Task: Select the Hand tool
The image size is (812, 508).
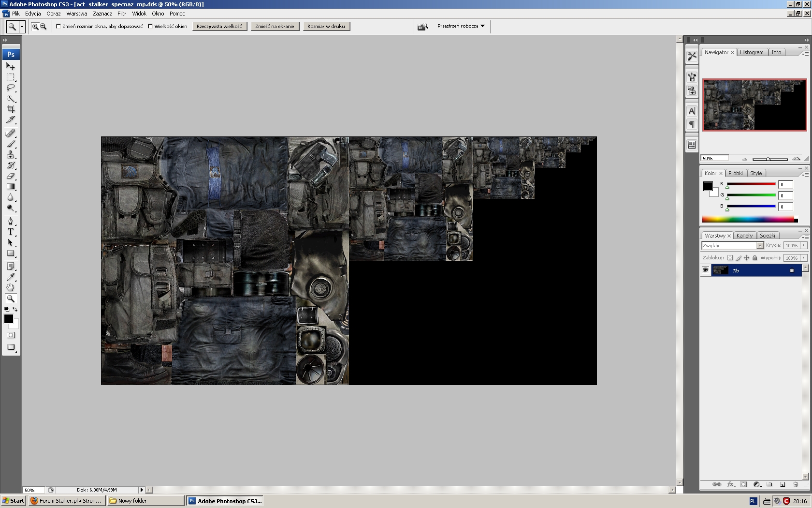Action: (x=10, y=287)
